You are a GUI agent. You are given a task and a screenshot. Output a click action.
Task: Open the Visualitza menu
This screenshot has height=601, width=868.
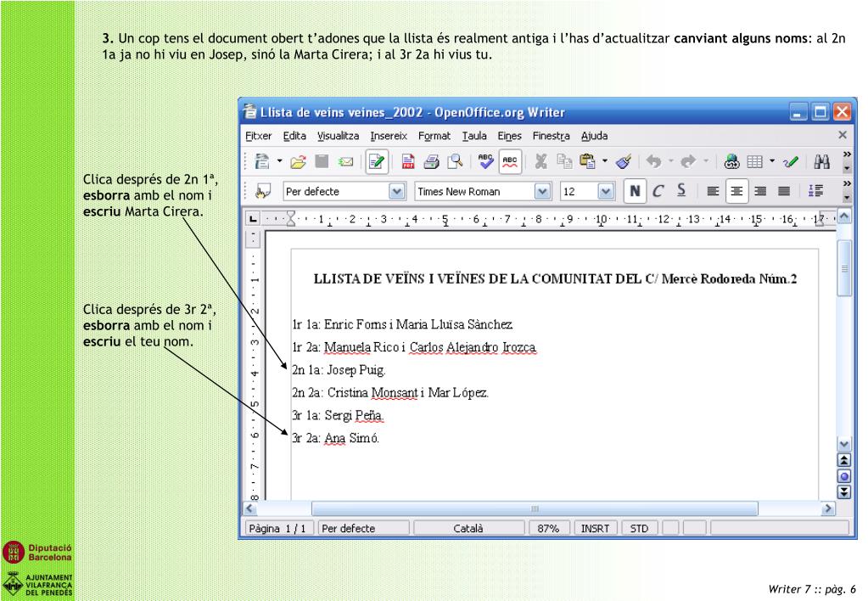pyautogui.click(x=339, y=136)
